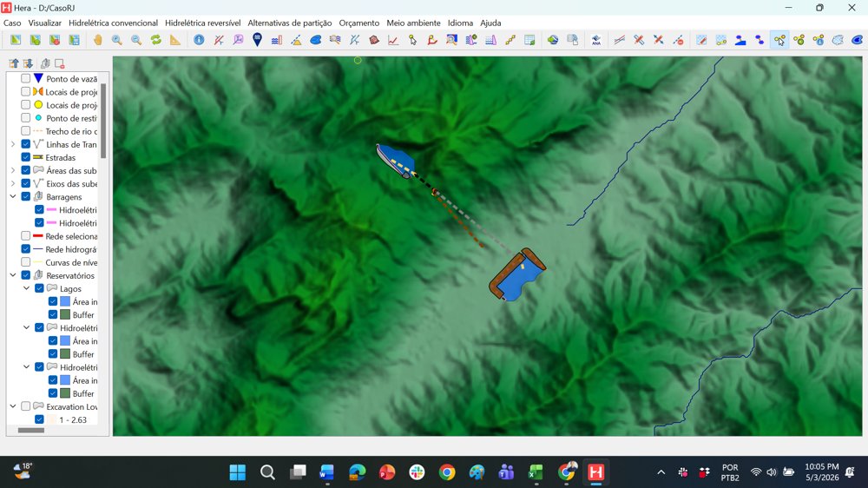
Task: Click the layer panel horizontal scrollbar
Action: [31, 430]
